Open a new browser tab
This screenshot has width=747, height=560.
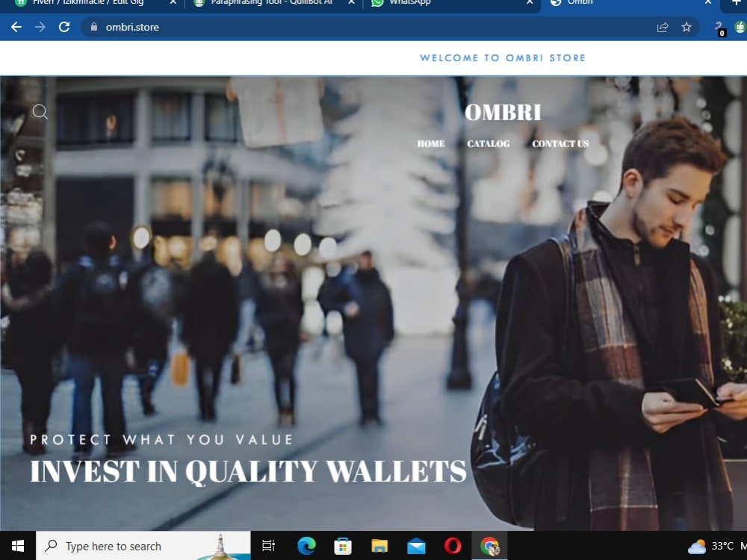pyautogui.click(x=737, y=3)
